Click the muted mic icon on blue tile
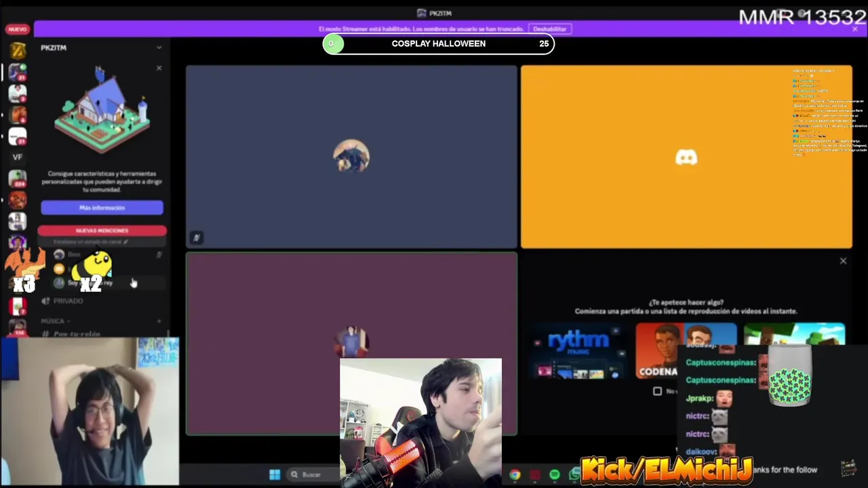The image size is (868, 488). [196, 237]
